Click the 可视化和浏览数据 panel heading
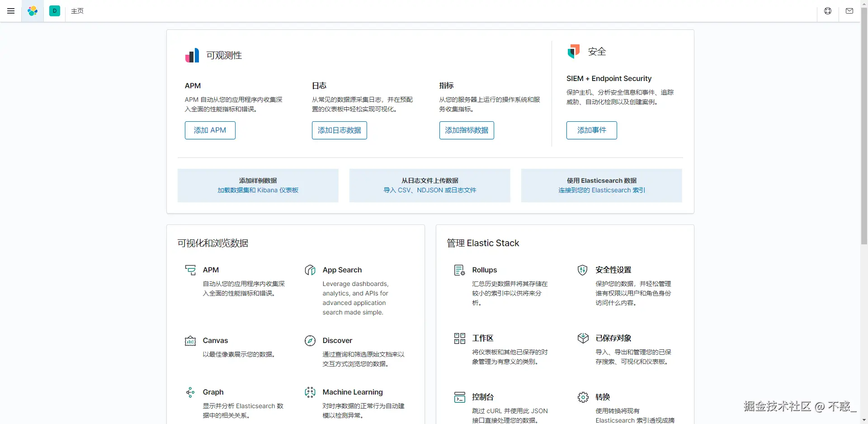Image resolution: width=868 pixels, height=424 pixels. 213,243
